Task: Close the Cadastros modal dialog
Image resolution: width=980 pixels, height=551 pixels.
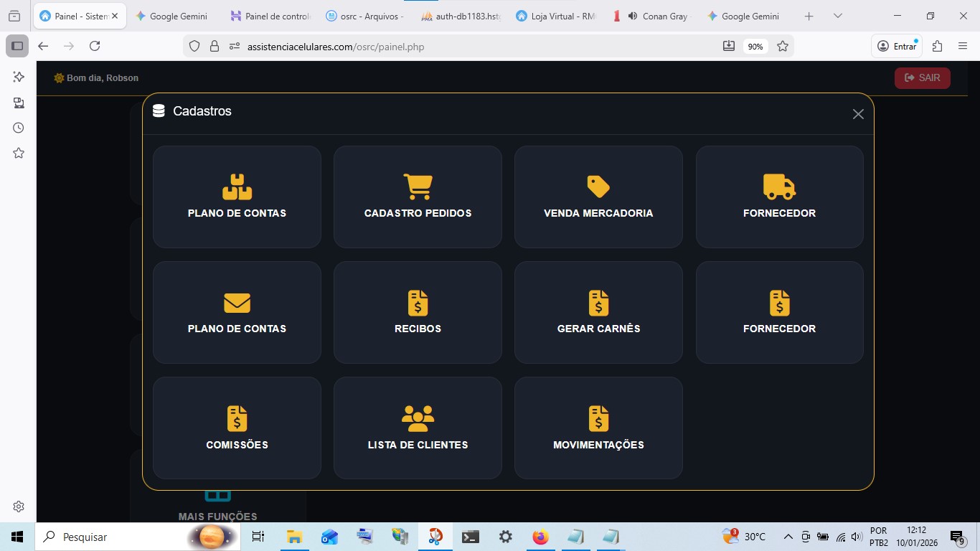Action: [858, 114]
